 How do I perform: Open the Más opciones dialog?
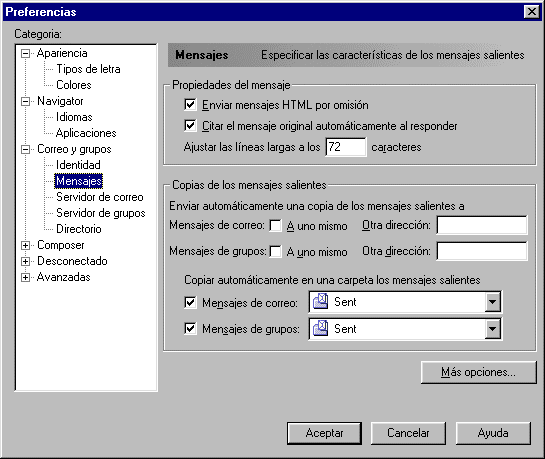tap(479, 372)
